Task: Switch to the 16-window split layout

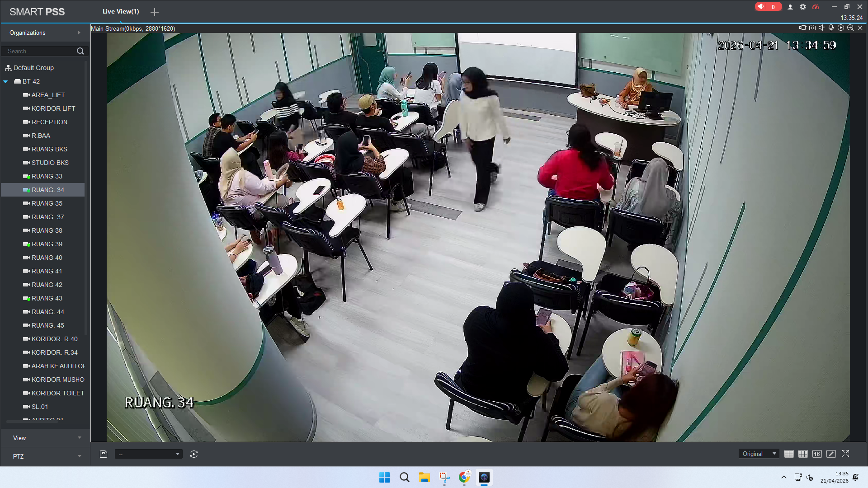Action: click(817, 454)
